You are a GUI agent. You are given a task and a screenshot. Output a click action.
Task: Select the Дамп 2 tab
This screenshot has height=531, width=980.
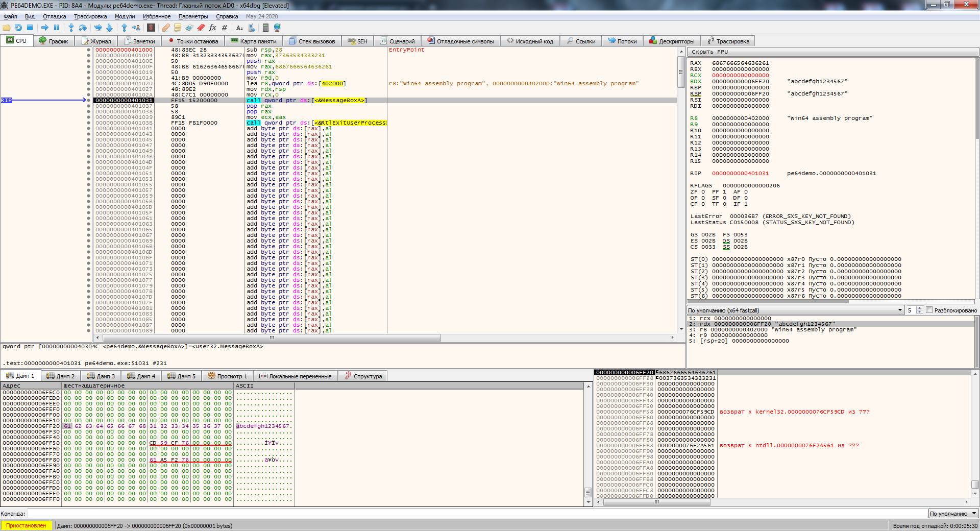[x=61, y=376]
